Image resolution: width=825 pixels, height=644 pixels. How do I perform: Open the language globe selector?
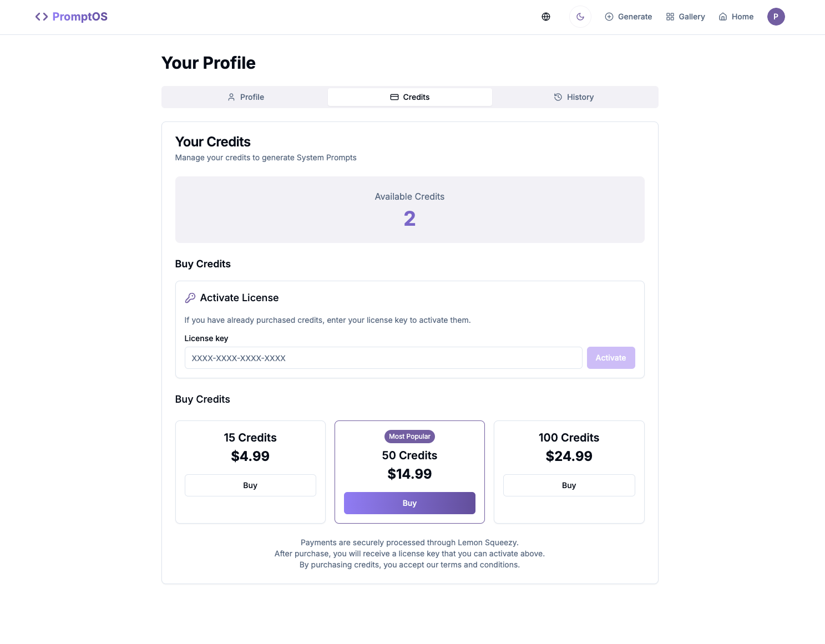[546, 17]
